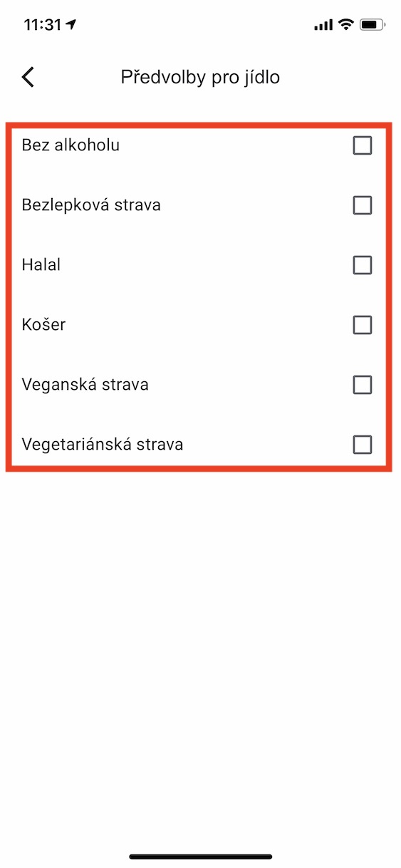
Task: Tap the battery indicator icon
Action: click(372, 25)
